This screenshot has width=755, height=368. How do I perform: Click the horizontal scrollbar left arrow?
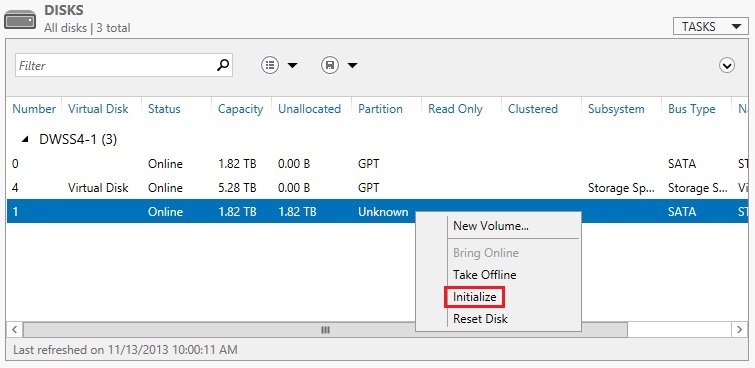(x=14, y=330)
